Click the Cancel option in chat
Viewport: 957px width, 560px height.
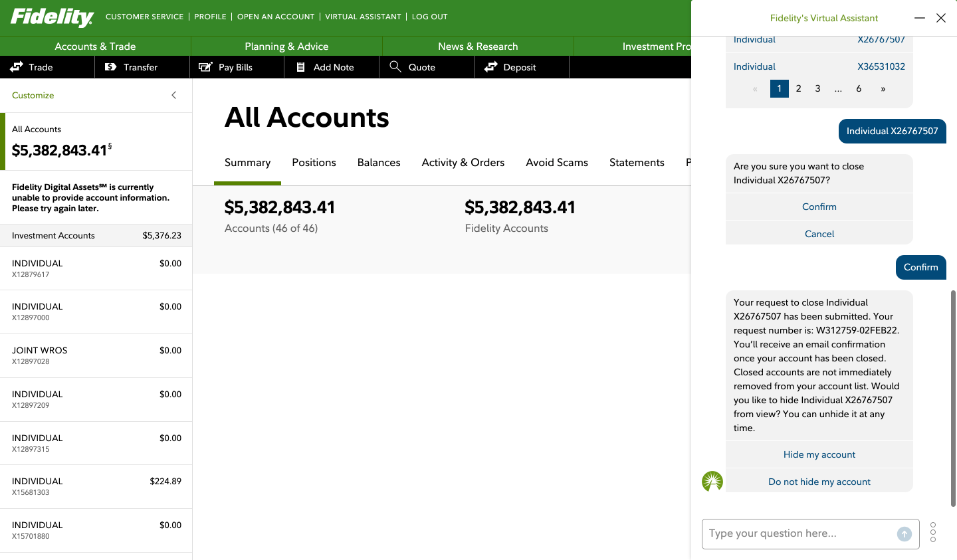click(819, 234)
